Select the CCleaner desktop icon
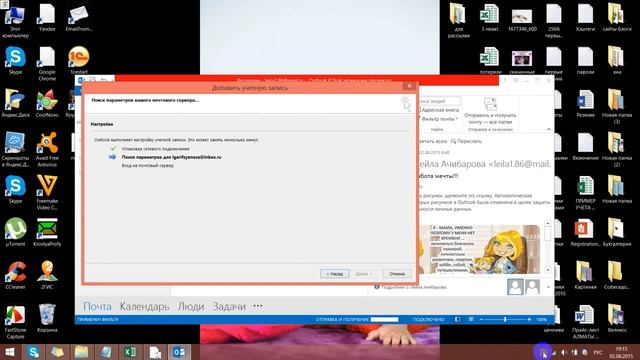 click(15, 276)
